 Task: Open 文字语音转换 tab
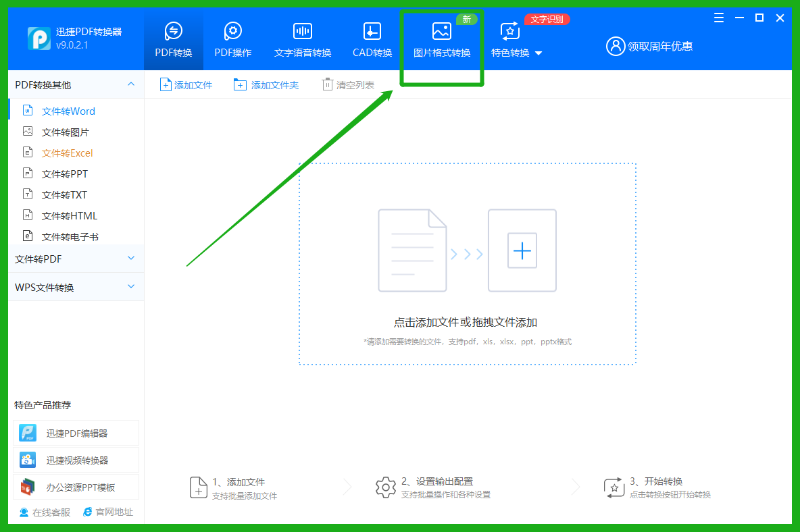(x=303, y=40)
